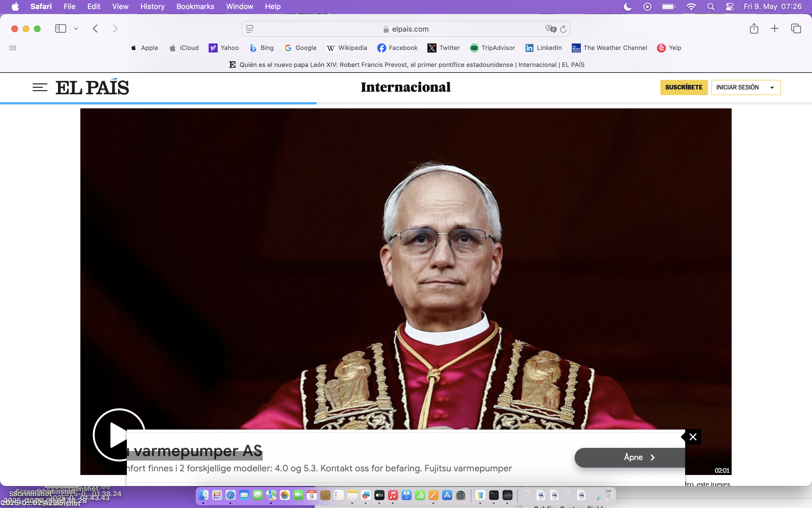Open Mail from the dock
The height and width of the screenshot is (508, 812).
[x=244, y=495]
